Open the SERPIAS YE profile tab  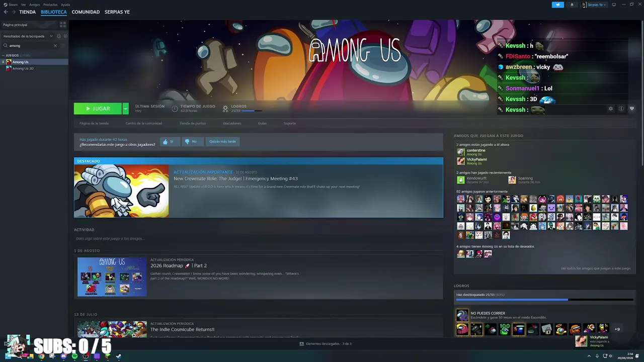click(x=117, y=12)
